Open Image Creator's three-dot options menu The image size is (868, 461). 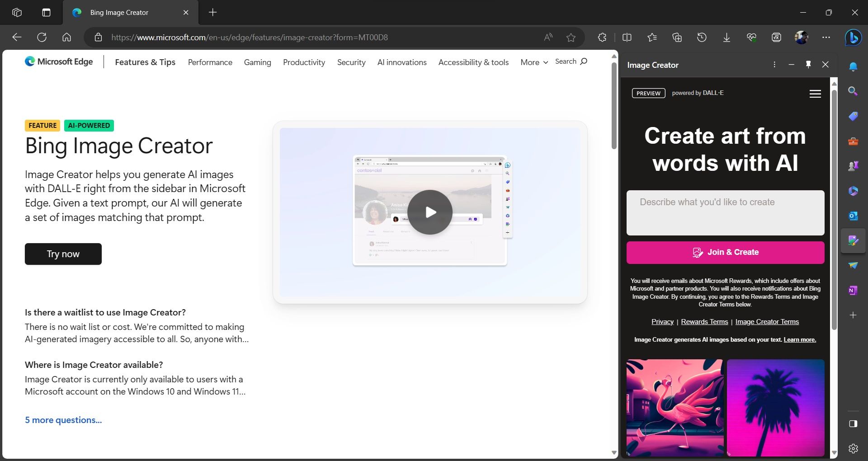774,65
